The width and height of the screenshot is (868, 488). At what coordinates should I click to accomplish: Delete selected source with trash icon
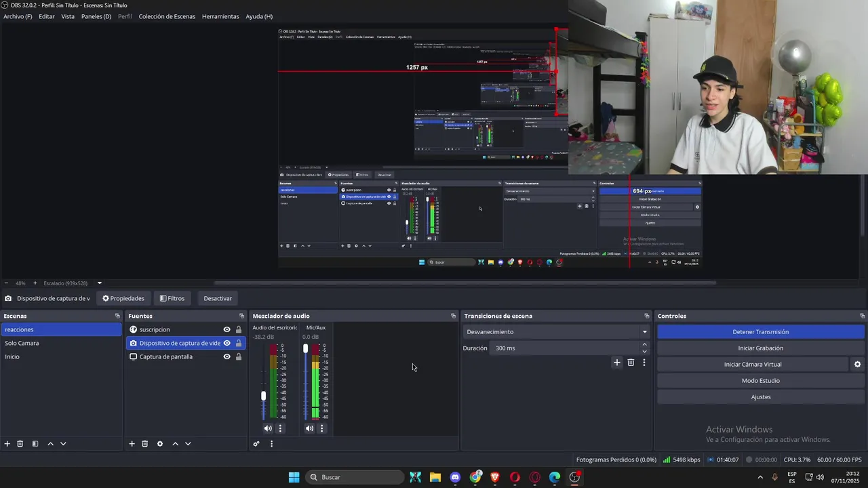pos(145,444)
